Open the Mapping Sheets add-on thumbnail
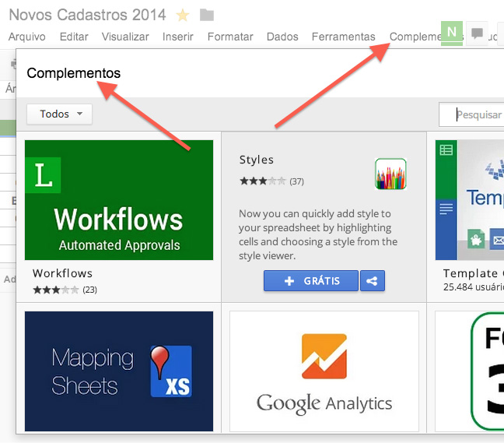504x443 pixels. (x=119, y=371)
